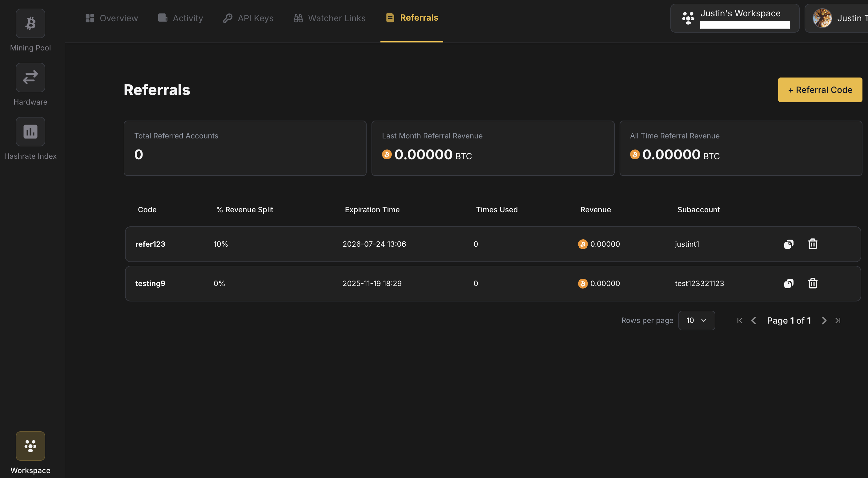Go to the first page
This screenshot has width=868, height=478.
pyautogui.click(x=740, y=321)
